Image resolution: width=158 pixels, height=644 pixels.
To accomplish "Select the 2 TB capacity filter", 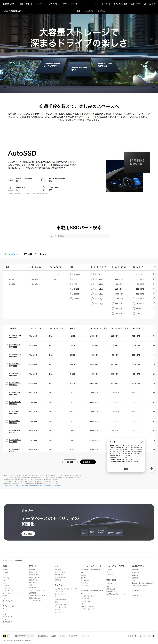I will point(72,279).
